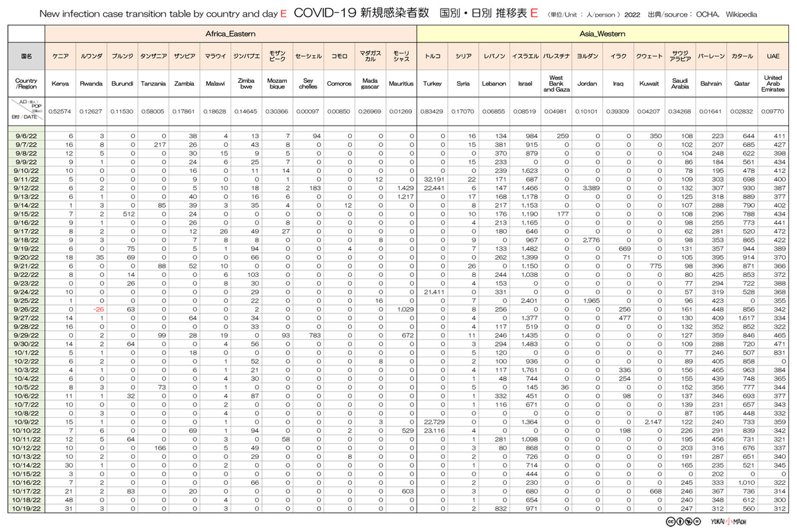
Task: Click the Japanese header カタール
Action: coord(743,58)
